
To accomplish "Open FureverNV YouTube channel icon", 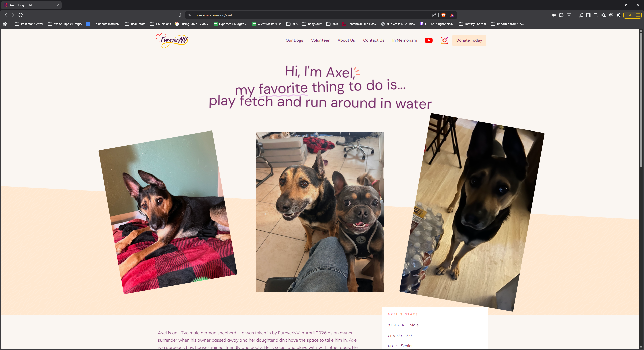I will pyautogui.click(x=429, y=40).
